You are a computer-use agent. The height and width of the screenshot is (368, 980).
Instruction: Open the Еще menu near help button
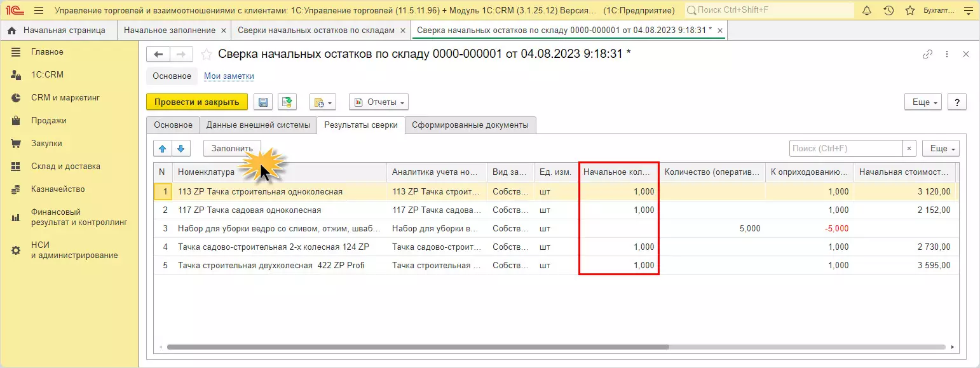pyautogui.click(x=923, y=102)
